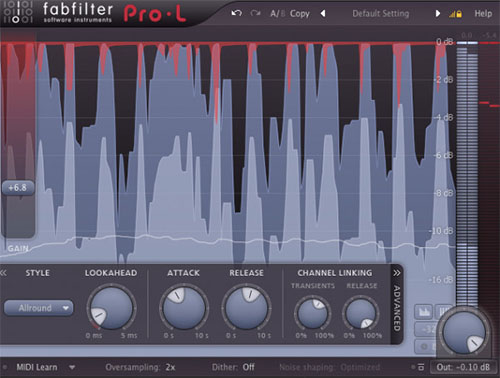500x378 pixels.
Task: Toggle the A/B state comparison
Action: (x=277, y=14)
